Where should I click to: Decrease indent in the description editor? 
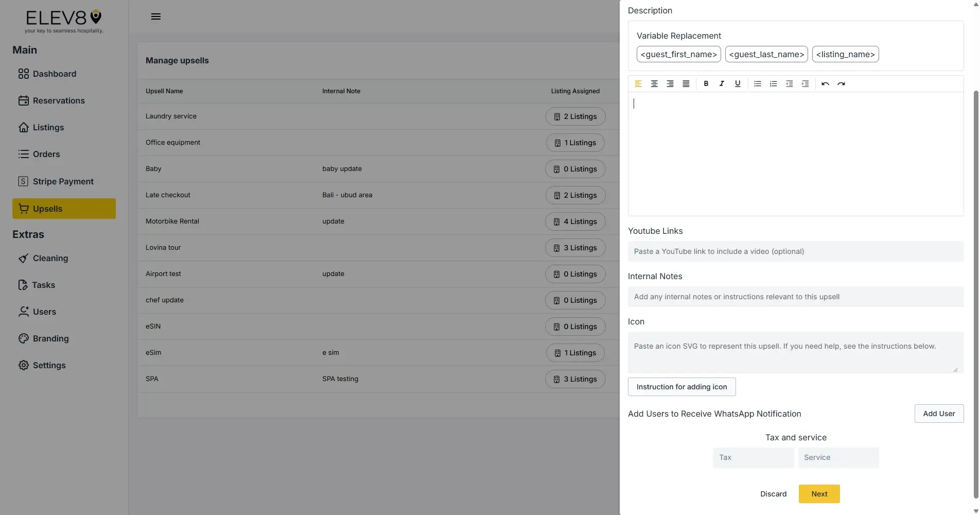pos(789,83)
